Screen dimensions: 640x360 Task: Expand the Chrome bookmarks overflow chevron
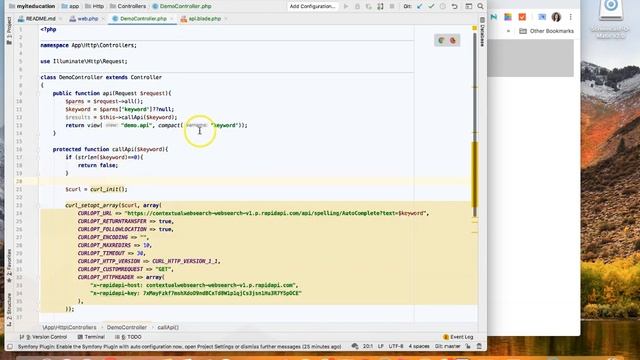(508, 31)
